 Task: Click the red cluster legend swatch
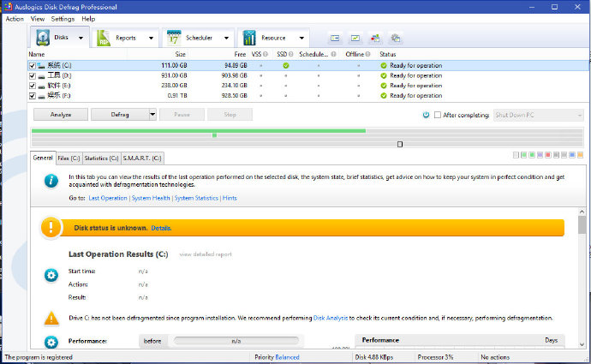tap(548, 155)
